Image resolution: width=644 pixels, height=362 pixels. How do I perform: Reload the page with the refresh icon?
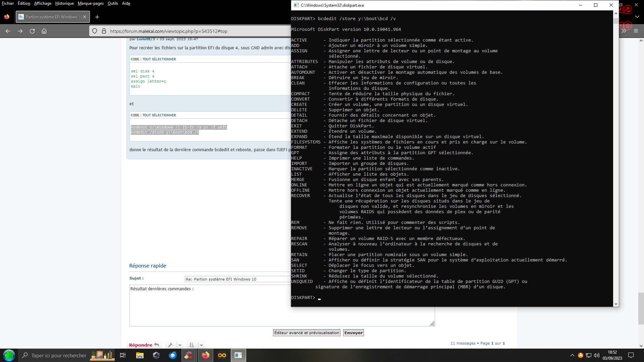click(32, 31)
